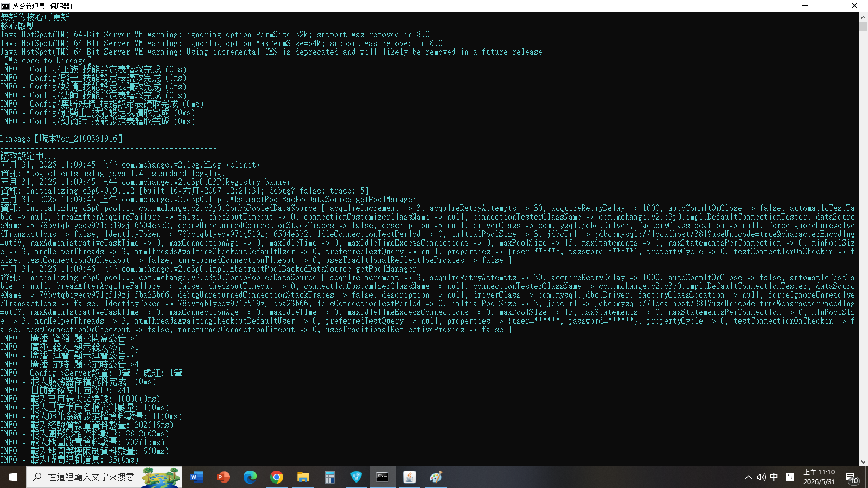Click the line '目前對像使用回收ID: 241'
This screenshot has width=868, height=488.
65,390
